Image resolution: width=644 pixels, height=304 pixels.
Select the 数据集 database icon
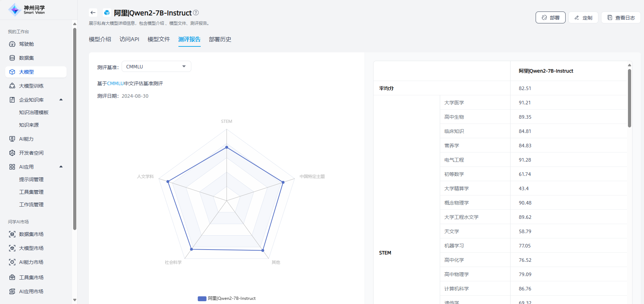[12, 58]
